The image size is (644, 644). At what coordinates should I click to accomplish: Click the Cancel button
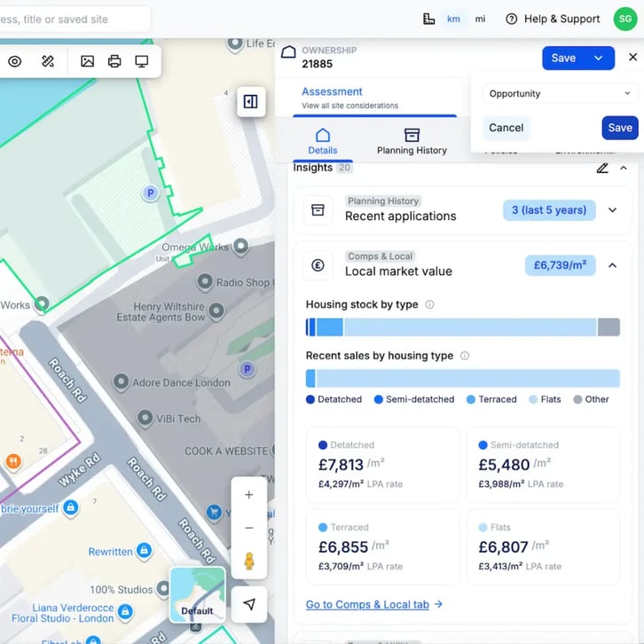pos(506,128)
